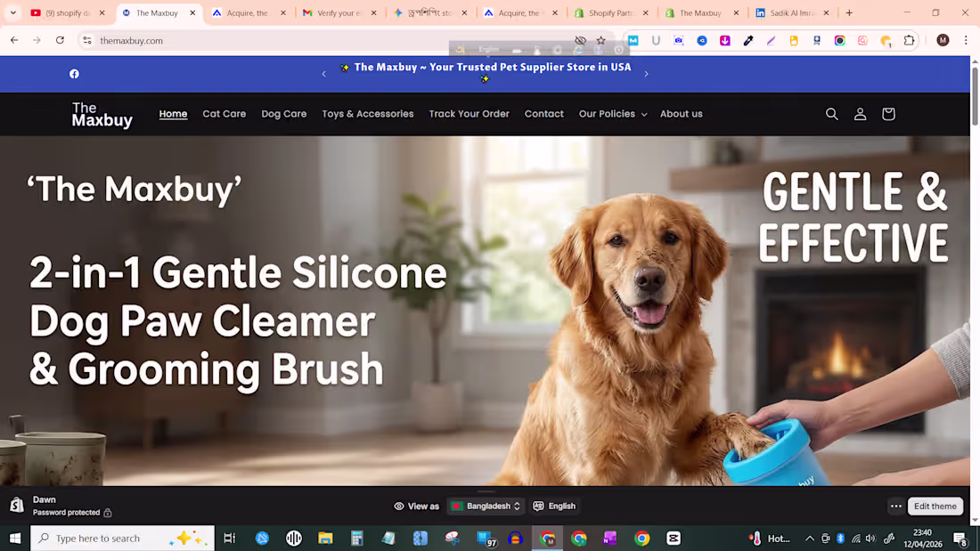Switch to the shopify YouTube tab
Screen dimensions: 980x551
pyautogui.click(x=69, y=12)
